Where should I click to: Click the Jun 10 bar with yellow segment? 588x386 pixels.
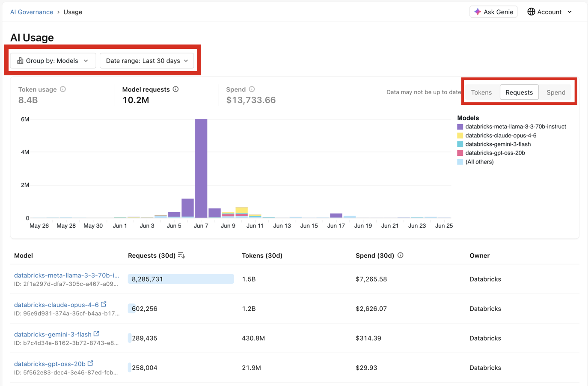(x=242, y=212)
